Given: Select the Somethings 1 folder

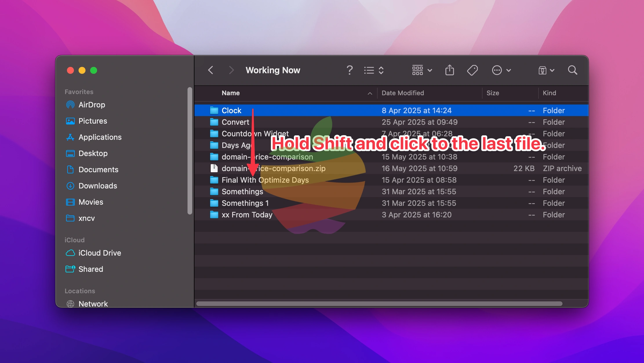Looking at the screenshot, I should (x=391, y=203).
